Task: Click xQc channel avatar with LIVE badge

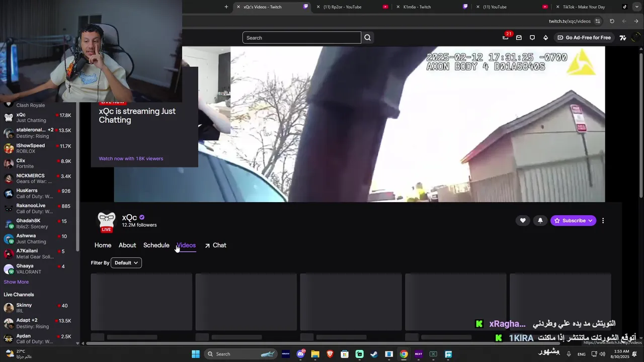Action: click(x=106, y=222)
